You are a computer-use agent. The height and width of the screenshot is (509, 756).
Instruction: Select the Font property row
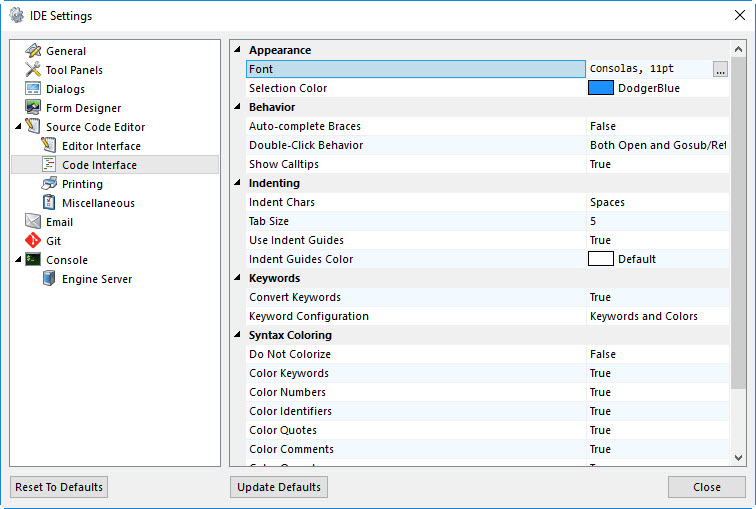[x=416, y=69]
